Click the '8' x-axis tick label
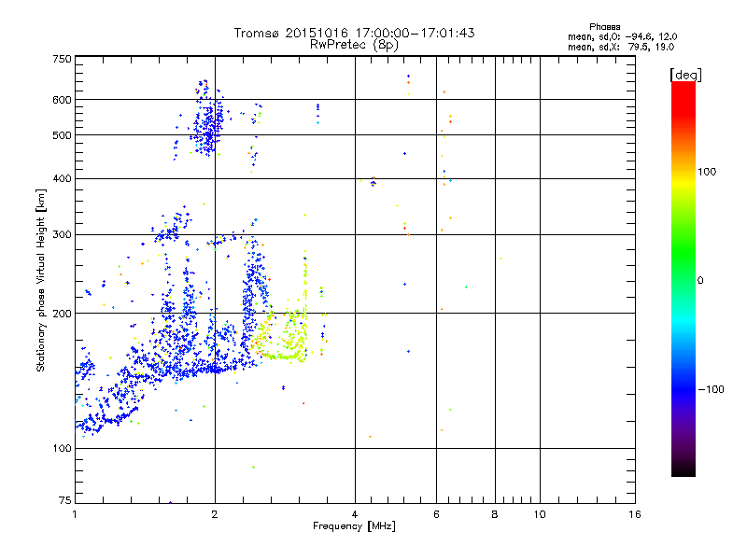747x560 pixels. coord(495,514)
